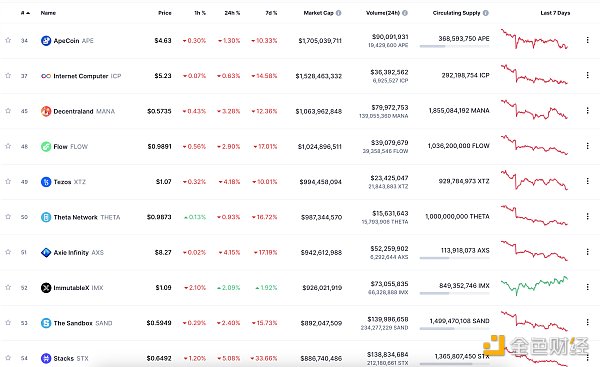Open three-dot menu for Tezos row

(587, 181)
